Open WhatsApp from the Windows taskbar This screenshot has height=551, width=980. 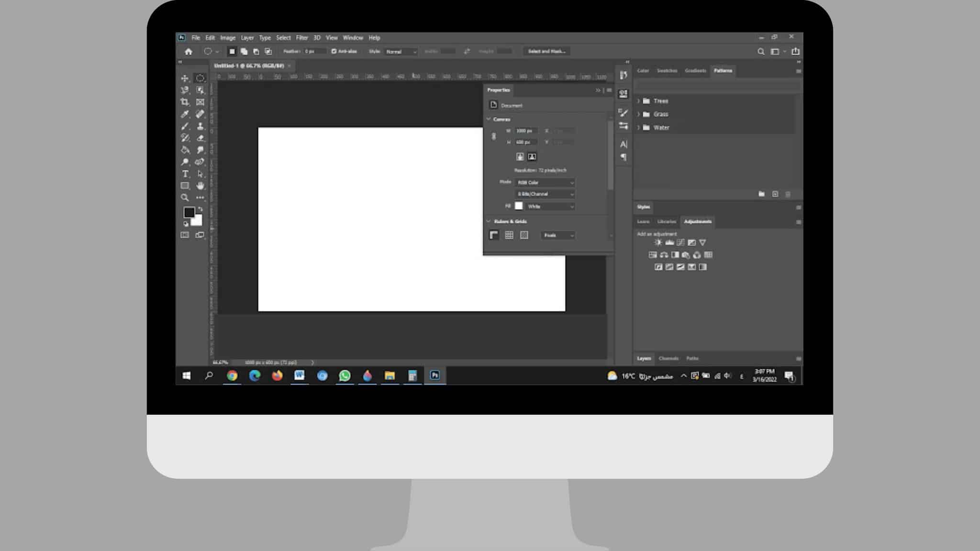click(x=345, y=375)
